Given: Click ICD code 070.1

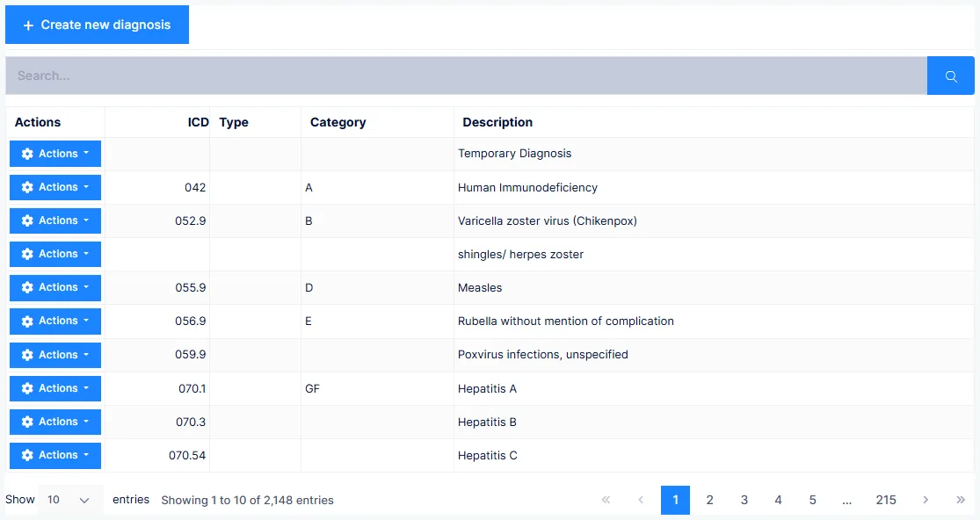Looking at the screenshot, I should tap(192, 388).
